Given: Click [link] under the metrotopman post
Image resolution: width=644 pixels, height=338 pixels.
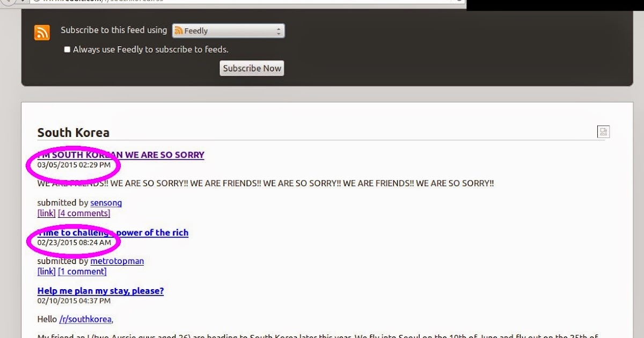Looking at the screenshot, I should (x=46, y=271).
